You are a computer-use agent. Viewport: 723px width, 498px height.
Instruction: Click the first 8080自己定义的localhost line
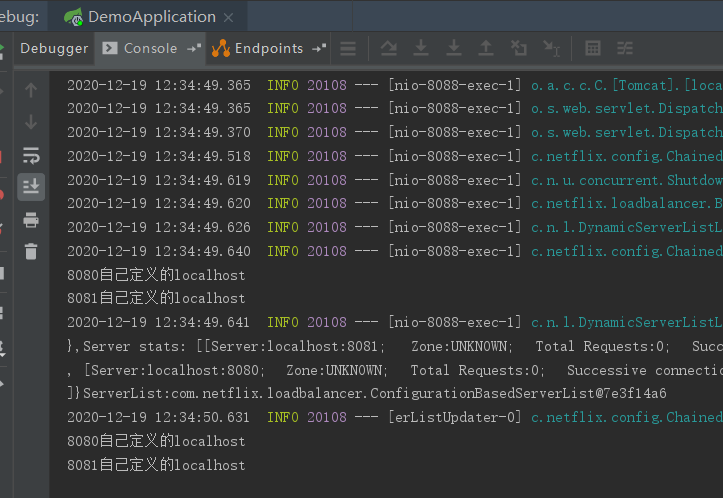pos(156,275)
